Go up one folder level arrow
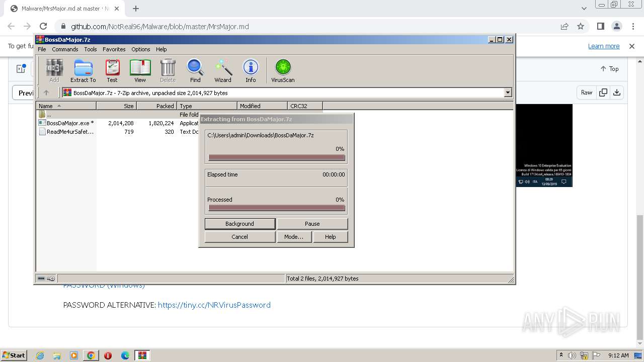 pos(46,93)
